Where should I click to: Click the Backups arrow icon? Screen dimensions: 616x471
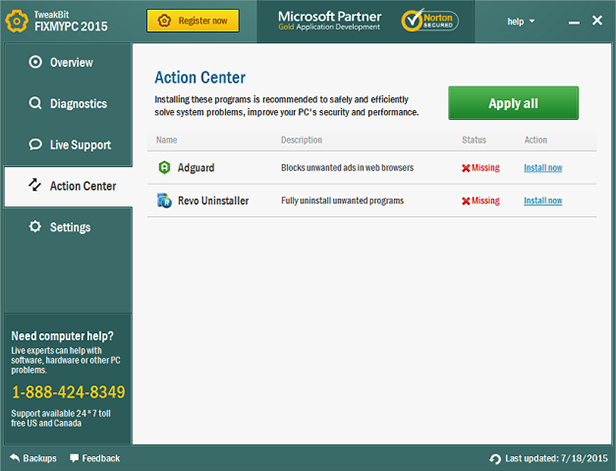15,458
